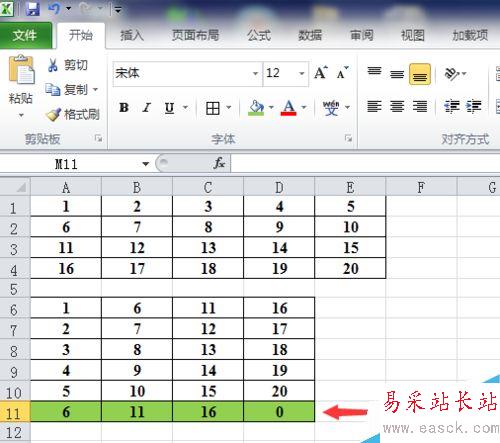
Task: Select row header 5
Action: pyautogui.click(x=15, y=289)
